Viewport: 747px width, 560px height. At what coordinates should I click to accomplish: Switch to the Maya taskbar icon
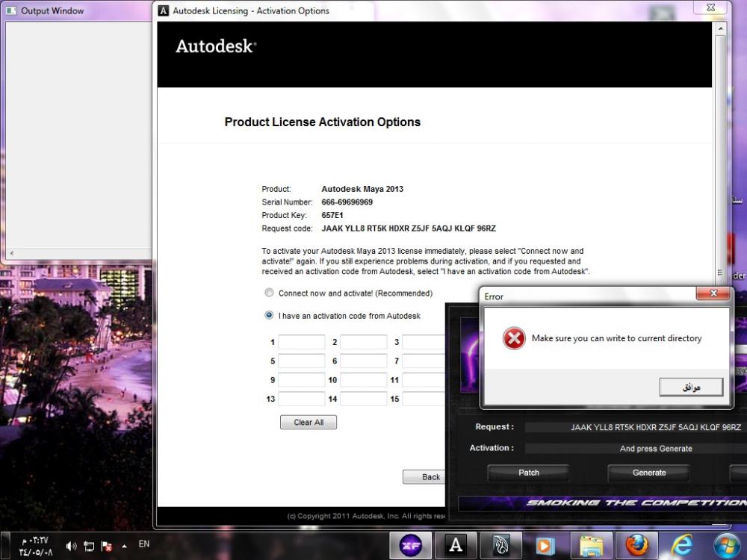[500, 545]
